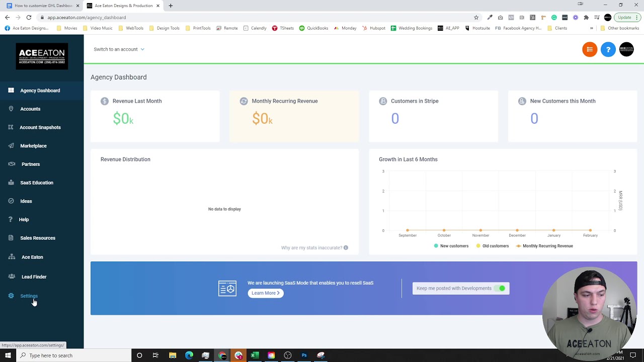
Task: Select Settings in the sidebar menu
Action: coord(29,296)
